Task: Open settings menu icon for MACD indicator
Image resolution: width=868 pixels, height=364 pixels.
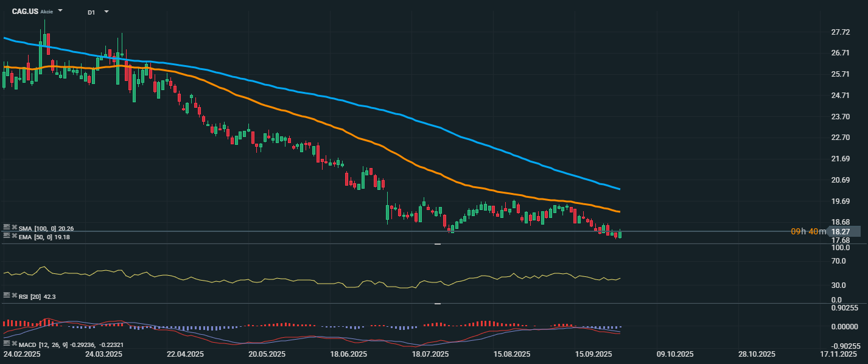Action: 6,345
